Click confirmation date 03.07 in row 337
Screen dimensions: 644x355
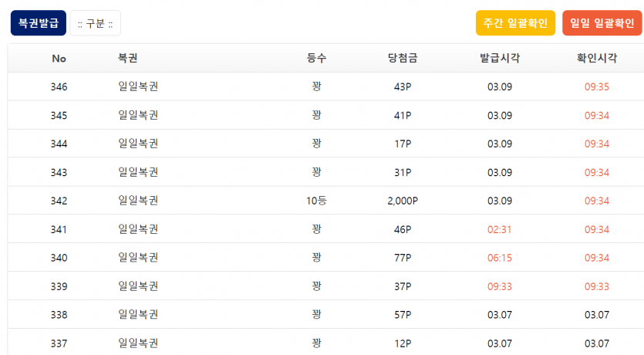tap(597, 343)
